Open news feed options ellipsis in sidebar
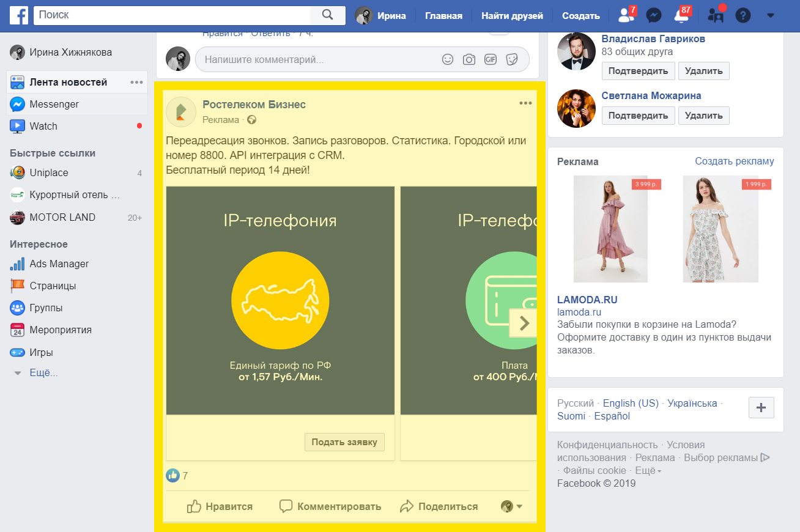Image resolution: width=800 pixels, height=532 pixels. click(136, 82)
